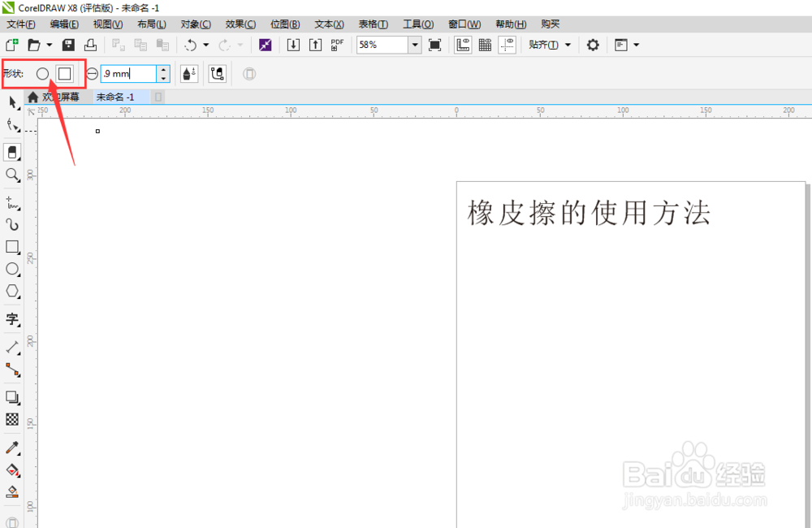Click the Options gear icon

point(593,45)
